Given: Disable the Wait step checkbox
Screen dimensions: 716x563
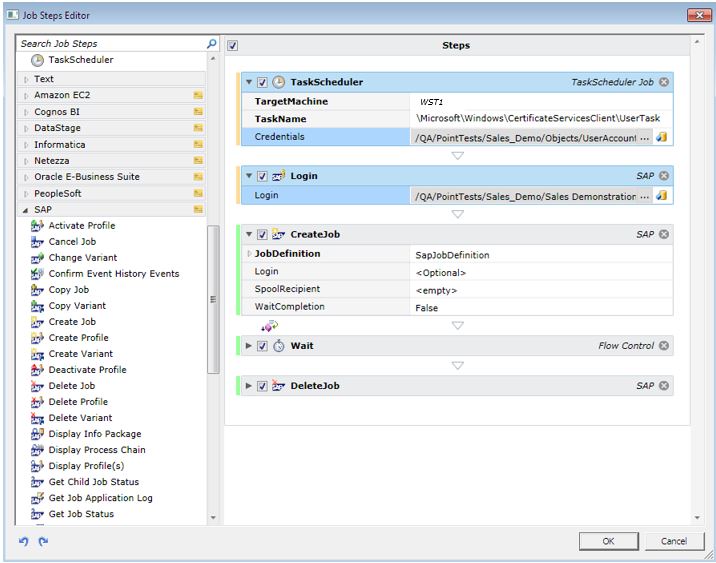Looking at the screenshot, I should (x=262, y=346).
